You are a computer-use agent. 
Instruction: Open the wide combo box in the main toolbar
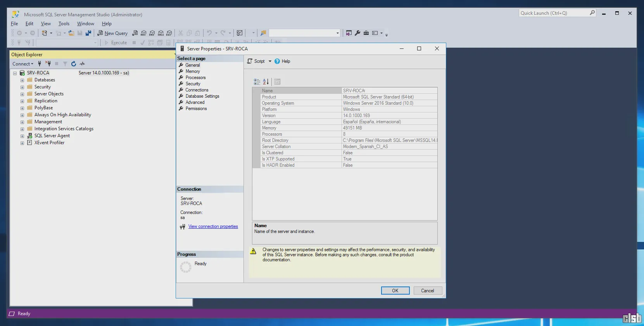pos(305,33)
